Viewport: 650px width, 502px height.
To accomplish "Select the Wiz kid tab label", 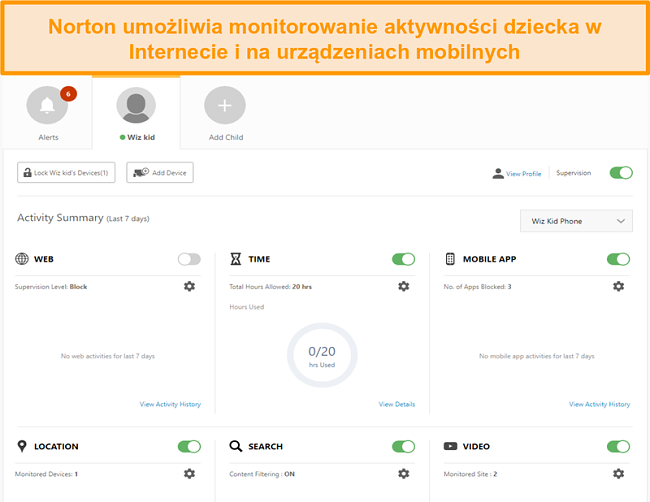I will coord(141,137).
